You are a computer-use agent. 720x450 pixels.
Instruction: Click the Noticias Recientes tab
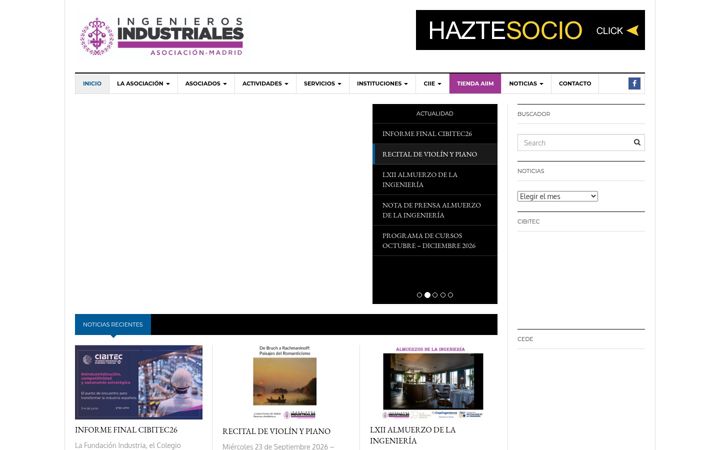113,324
